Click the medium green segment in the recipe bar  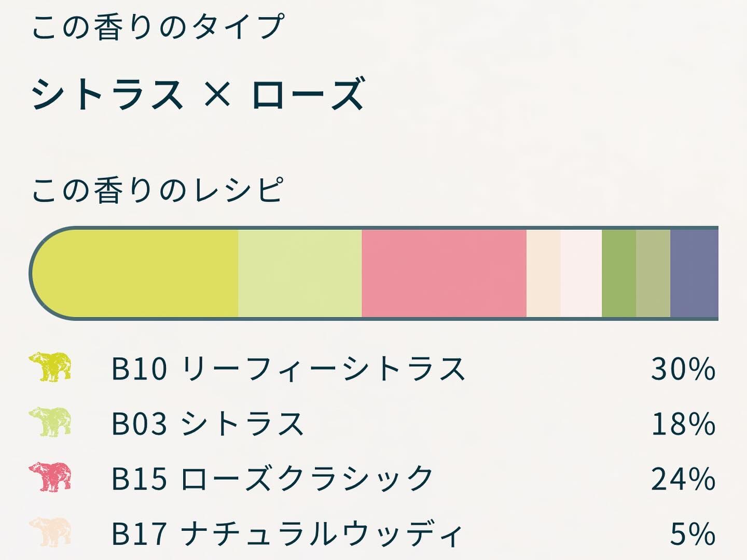619,273
